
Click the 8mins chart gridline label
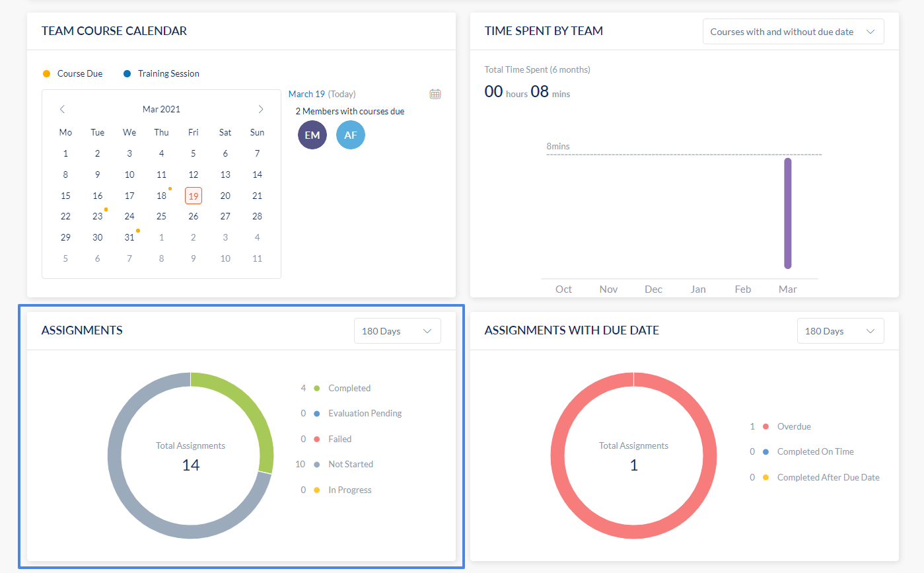click(558, 146)
